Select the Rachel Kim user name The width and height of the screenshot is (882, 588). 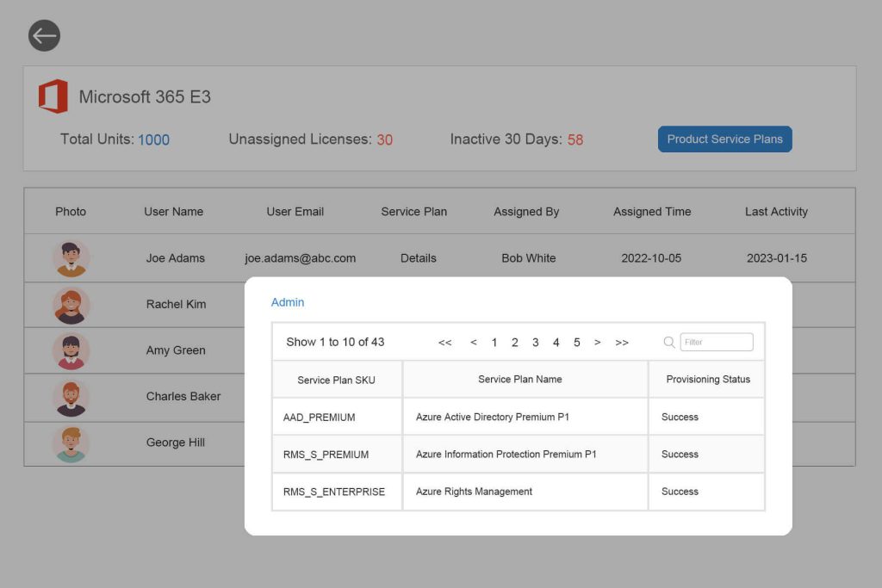(176, 304)
